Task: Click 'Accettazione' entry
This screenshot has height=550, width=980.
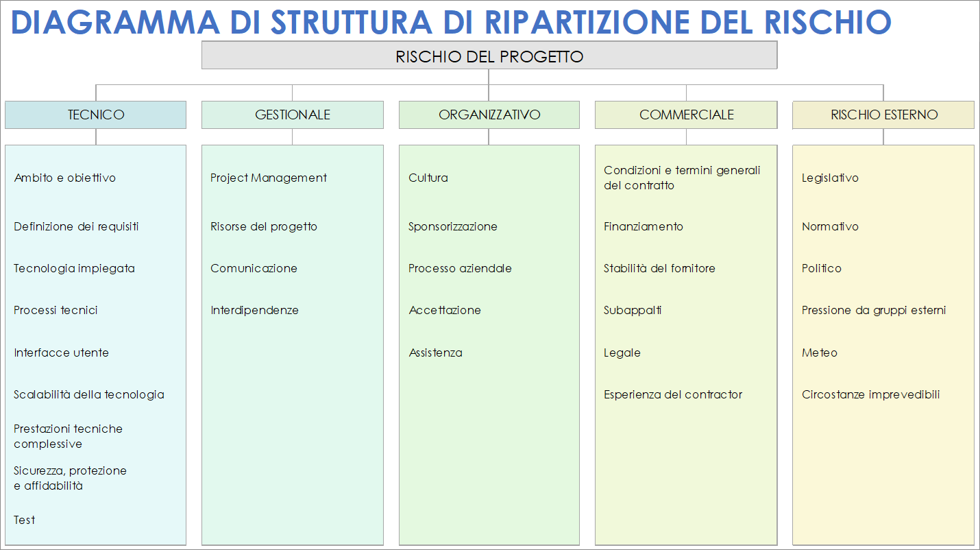Action: [445, 310]
